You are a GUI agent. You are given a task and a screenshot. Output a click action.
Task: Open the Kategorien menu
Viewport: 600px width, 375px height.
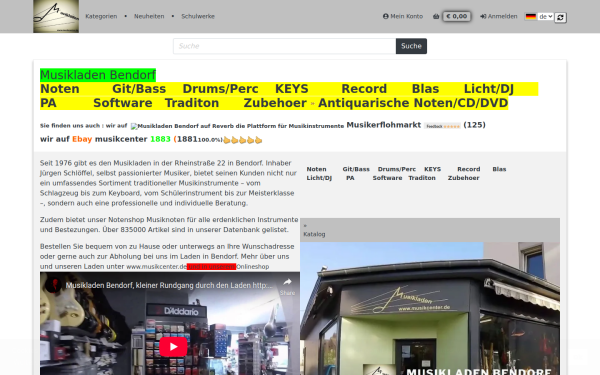point(101,16)
